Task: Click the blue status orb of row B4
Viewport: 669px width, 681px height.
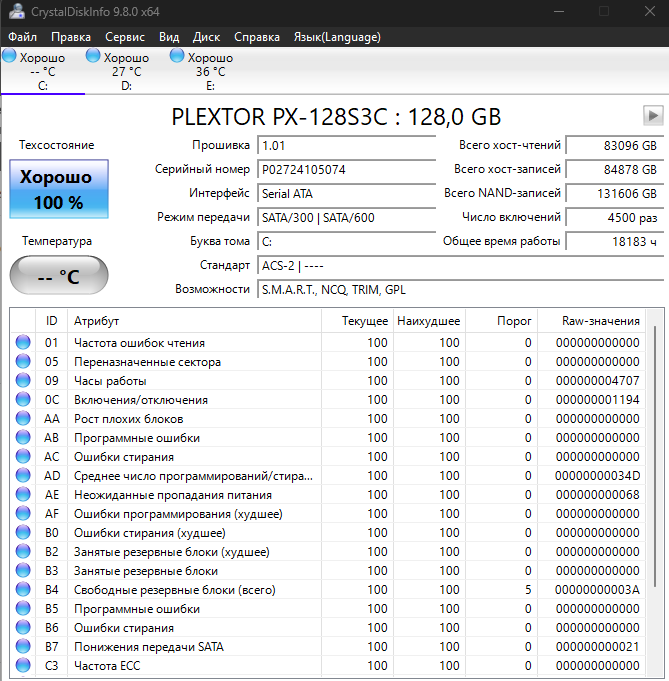Action: 23,589
